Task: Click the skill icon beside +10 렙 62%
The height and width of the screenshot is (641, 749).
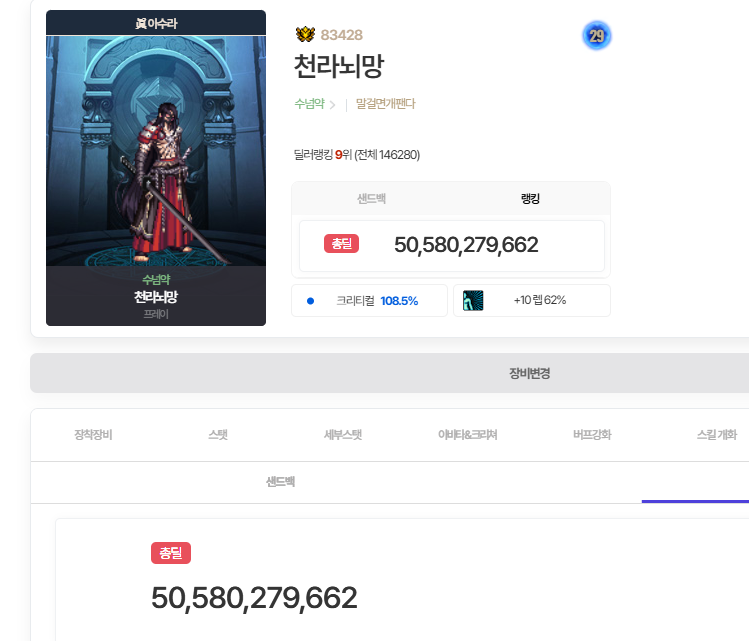Action: [x=473, y=300]
